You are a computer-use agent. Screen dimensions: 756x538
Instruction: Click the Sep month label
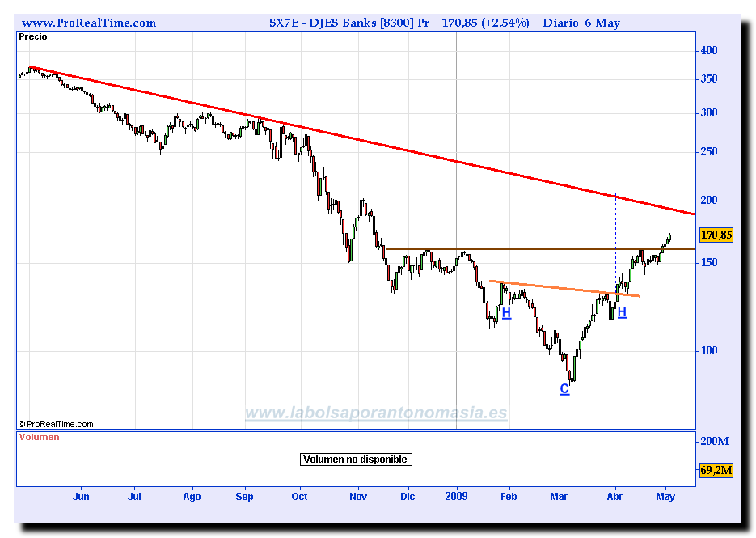point(244,497)
